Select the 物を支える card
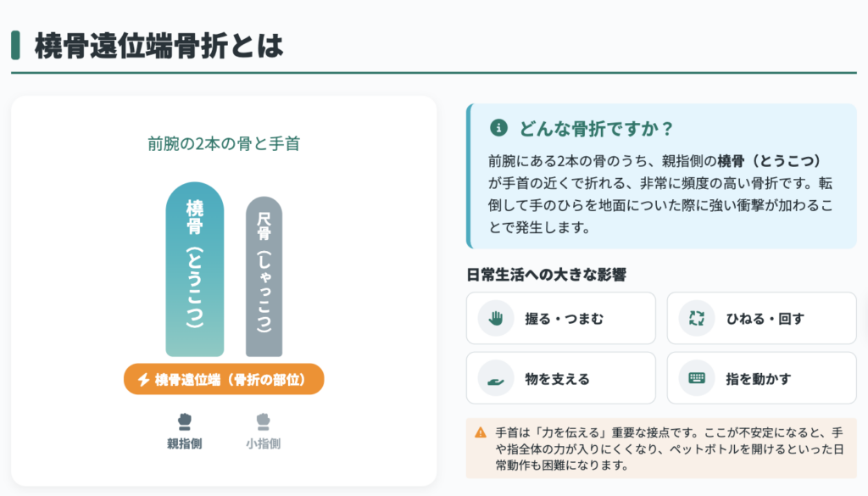The height and width of the screenshot is (496, 868). tap(561, 378)
